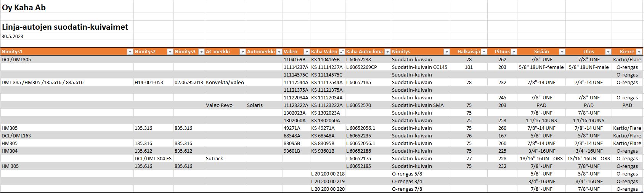Image resolution: width=644 pixels, height=193 pixels.
Task: Expand the AC merkki filter arrow
Action: click(x=242, y=52)
